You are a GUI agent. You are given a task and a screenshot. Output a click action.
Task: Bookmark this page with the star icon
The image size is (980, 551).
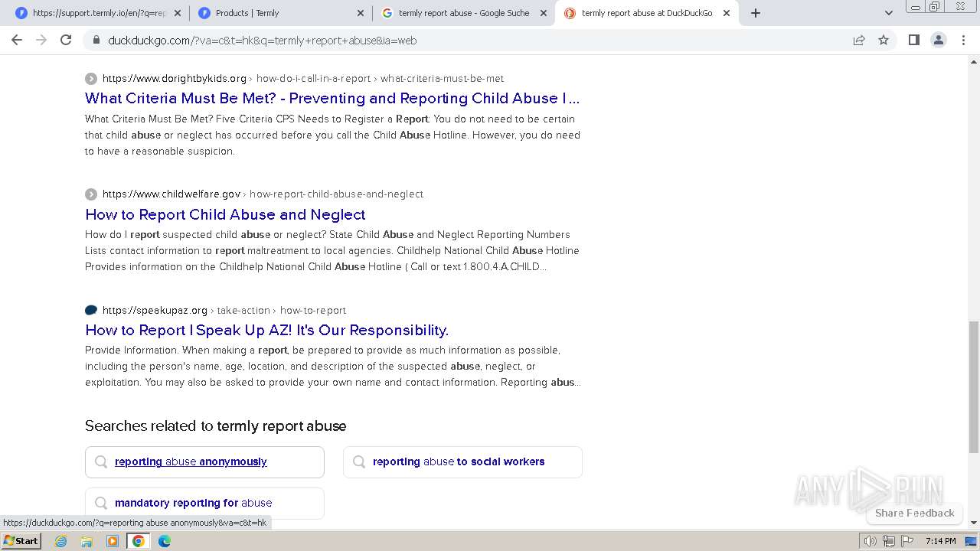(x=884, y=40)
